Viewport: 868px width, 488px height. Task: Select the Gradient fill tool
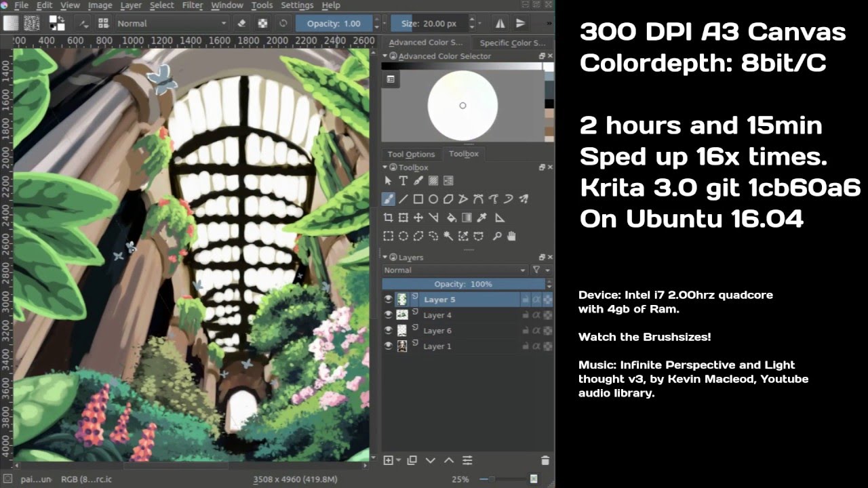tap(467, 218)
